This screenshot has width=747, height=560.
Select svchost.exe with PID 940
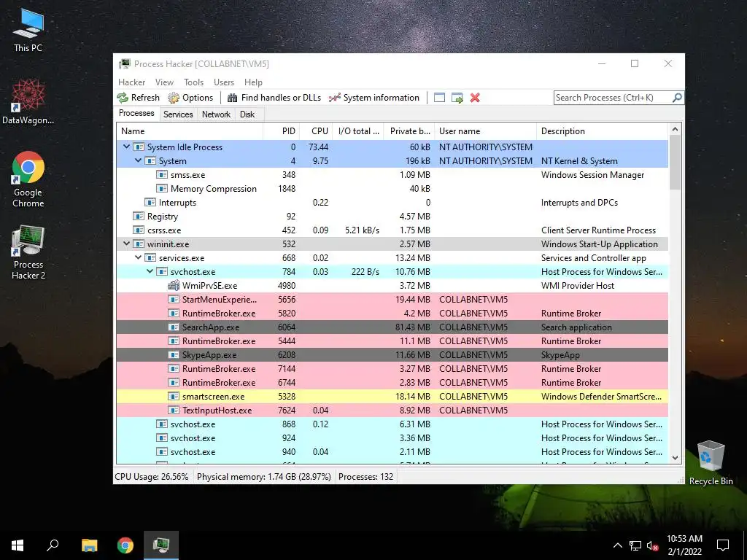tap(392, 451)
